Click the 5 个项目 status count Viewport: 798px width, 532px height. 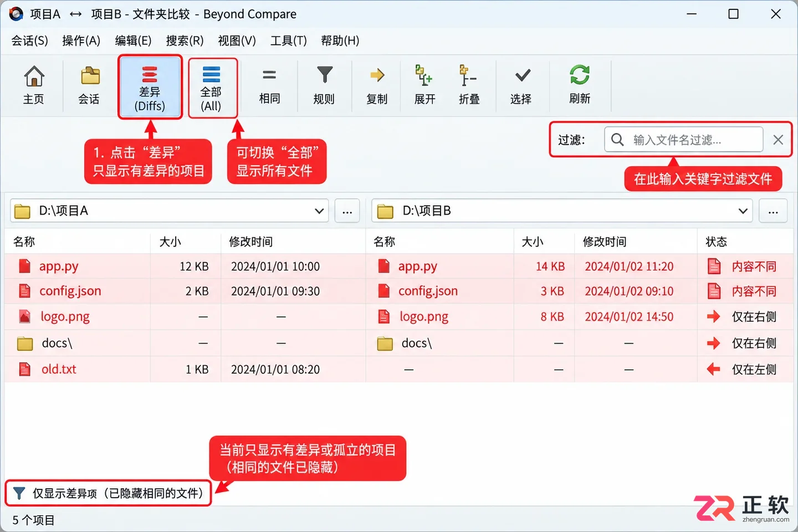(x=33, y=520)
